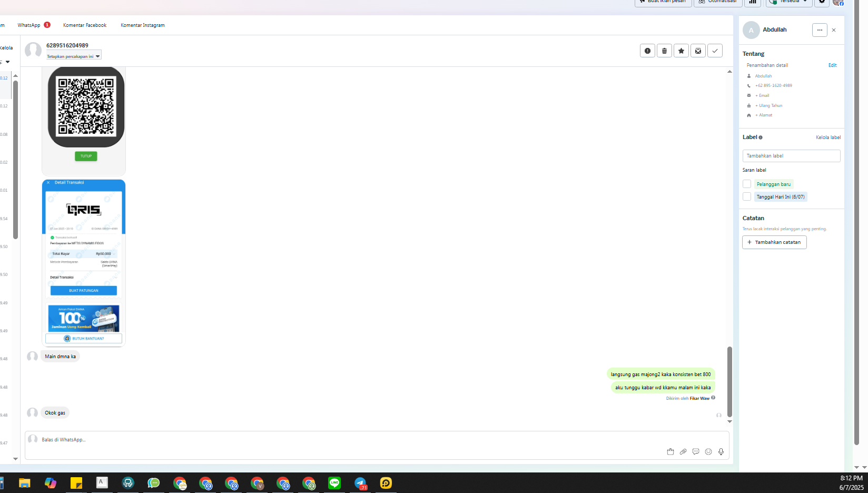Click the chat messages vertical scrollbar thumb
This screenshot has height=493, width=868.
point(729,381)
